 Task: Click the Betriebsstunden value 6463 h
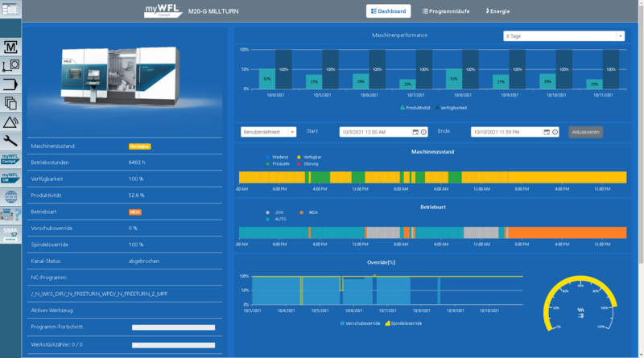click(x=137, y=163)
